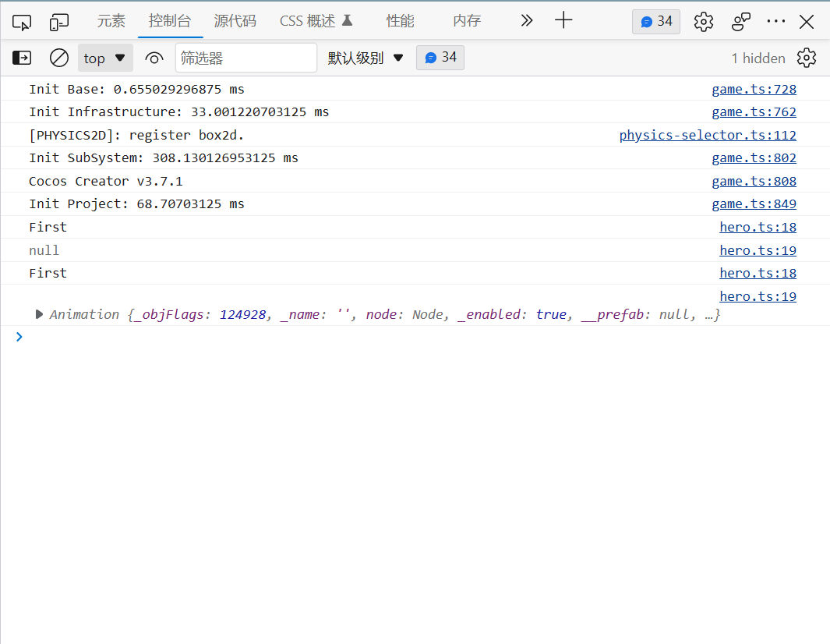Click the 1 hidden label
Image resolution: width=830 pixels, height=644 pixels.
(758, 58)
